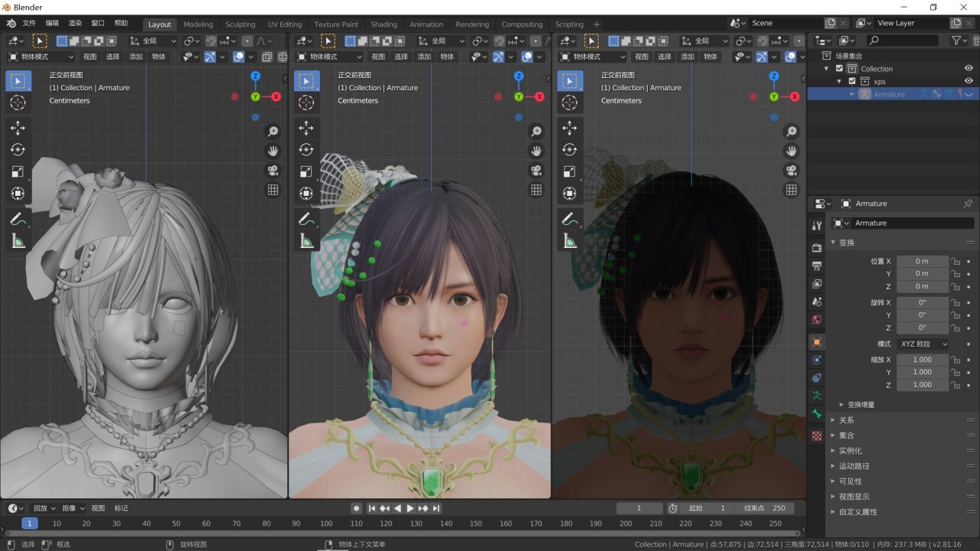Select the Measure tool in the right viewport
This screenshot has width=980, height=551.
pos(570,242)
